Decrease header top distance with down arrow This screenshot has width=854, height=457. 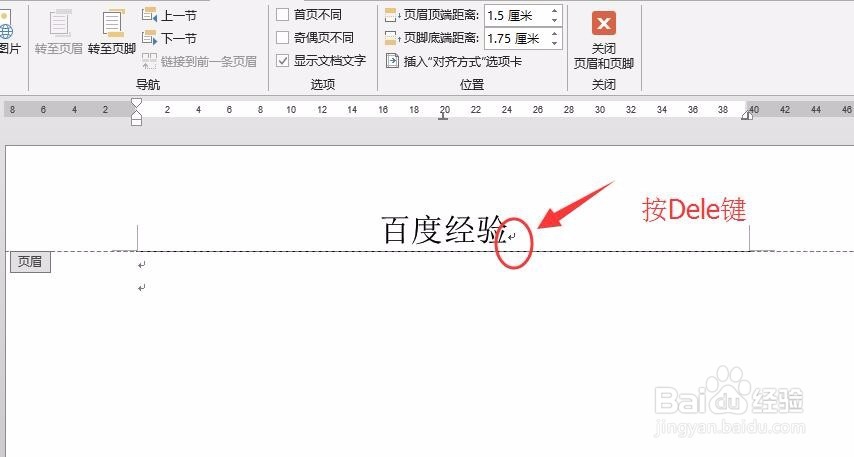[x=554, y=21]
